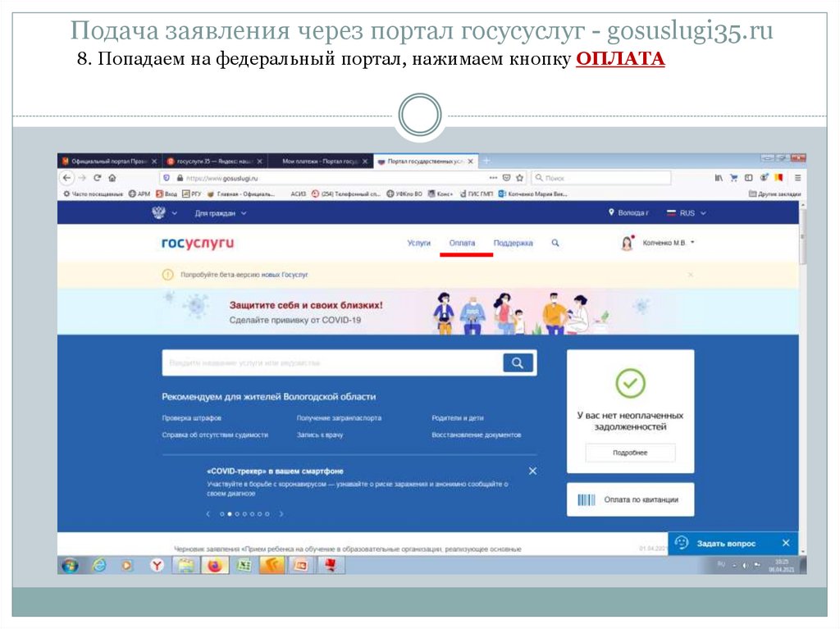
Task: Click the barcode icon for receipt payment
Action: tap(586, 500)
